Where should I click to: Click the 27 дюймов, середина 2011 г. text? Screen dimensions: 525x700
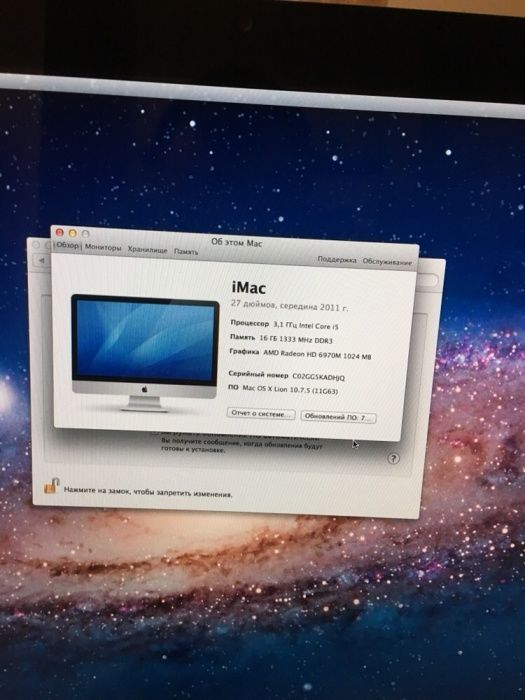pos(289,306)
